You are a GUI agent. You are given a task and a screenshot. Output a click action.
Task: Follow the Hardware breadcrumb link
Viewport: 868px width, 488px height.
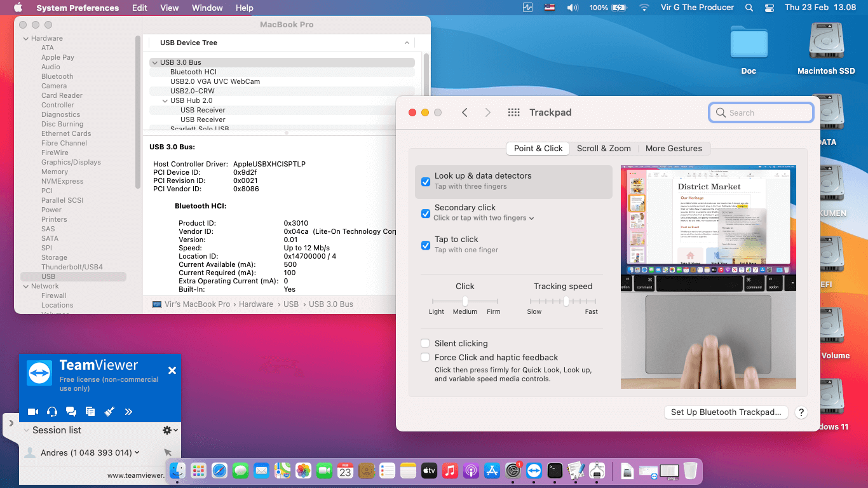(x=256, y=304)
